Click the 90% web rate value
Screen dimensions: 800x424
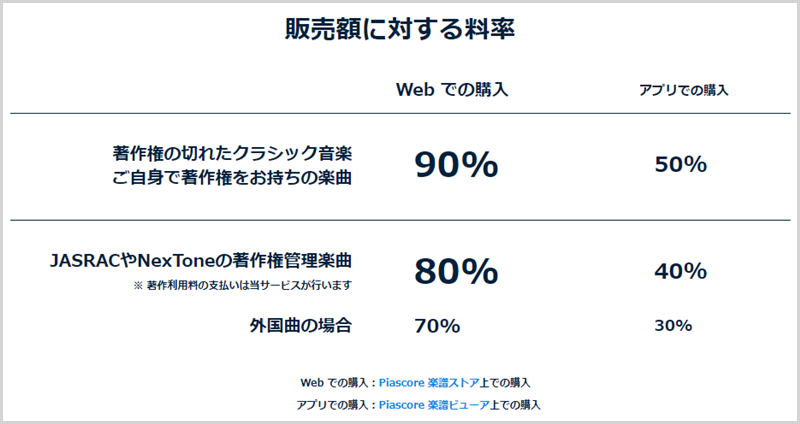pos(456,164)
